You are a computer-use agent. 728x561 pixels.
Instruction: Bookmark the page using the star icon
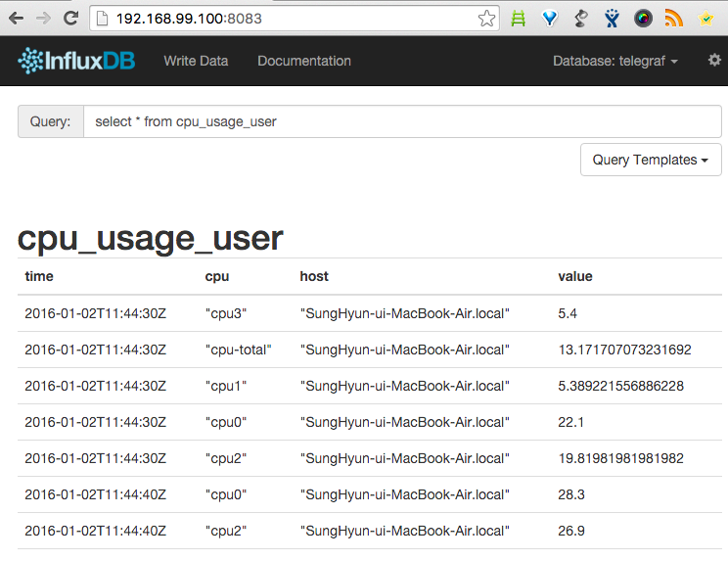pos(486,19)
